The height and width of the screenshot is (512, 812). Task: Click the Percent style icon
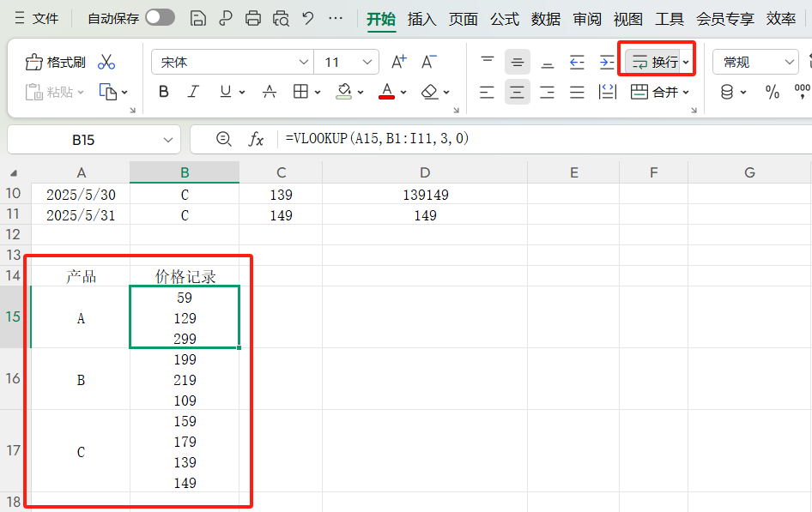[773, 92]
